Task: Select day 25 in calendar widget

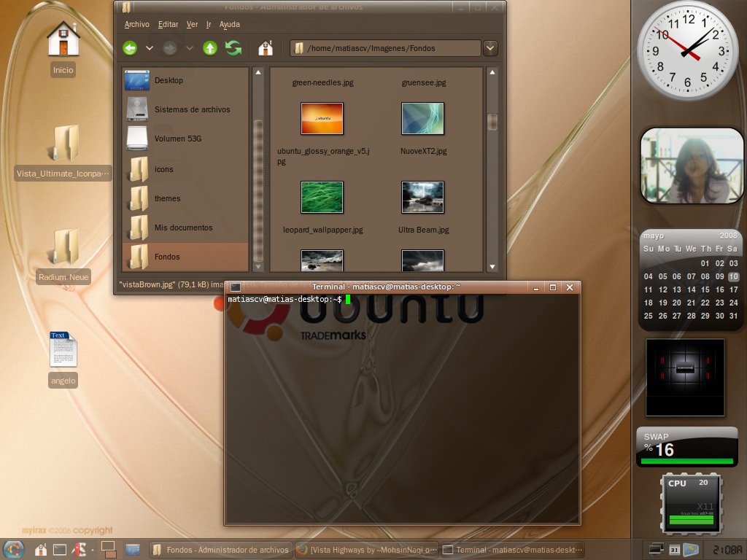Action: pyautogui.click(x=648, y=316)
